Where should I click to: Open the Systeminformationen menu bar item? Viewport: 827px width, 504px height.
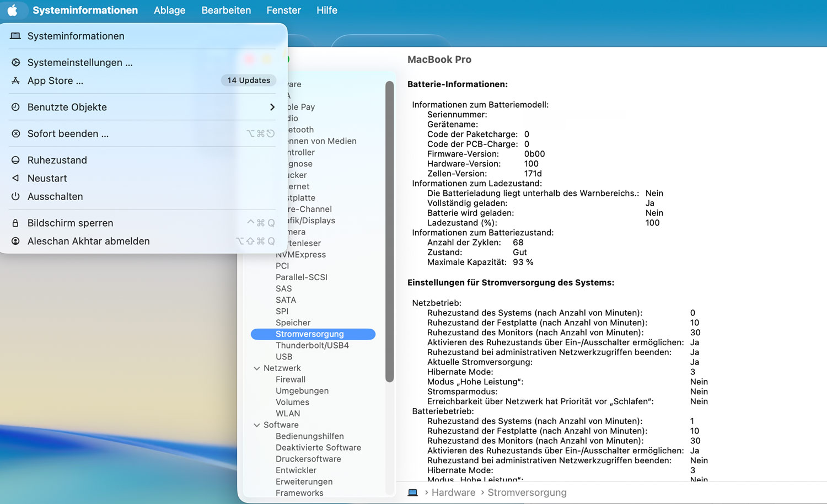click(85, 10)
